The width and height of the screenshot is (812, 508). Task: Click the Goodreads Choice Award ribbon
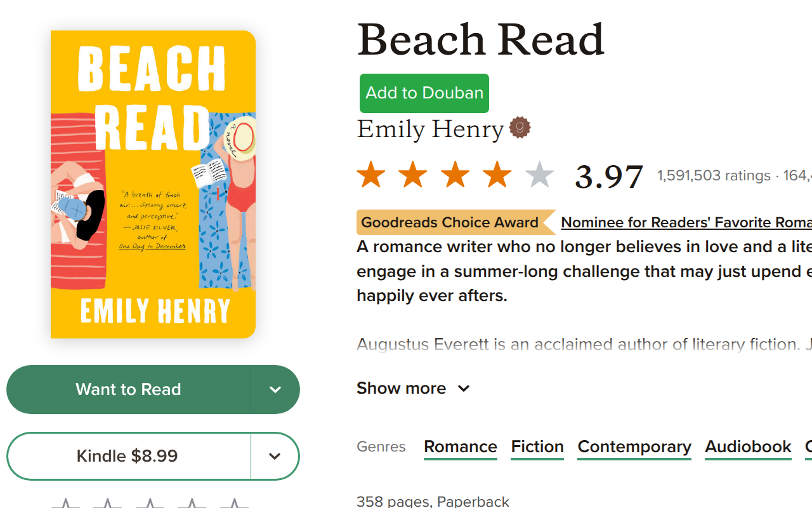(449, 222)
